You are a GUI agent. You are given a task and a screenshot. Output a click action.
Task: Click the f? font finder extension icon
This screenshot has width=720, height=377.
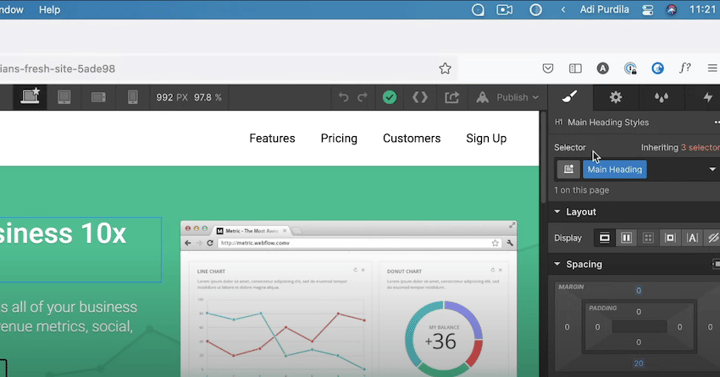click(x=685, y=68)
